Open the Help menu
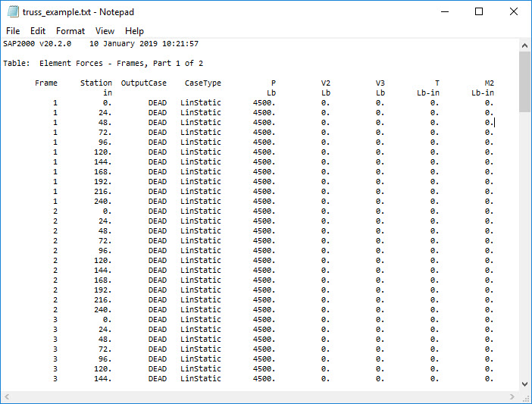 point(134,31)
